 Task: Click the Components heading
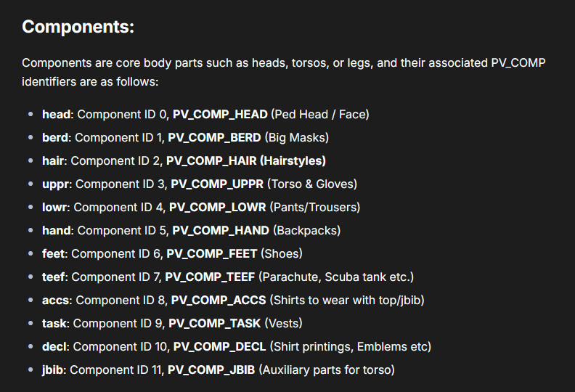78,27
